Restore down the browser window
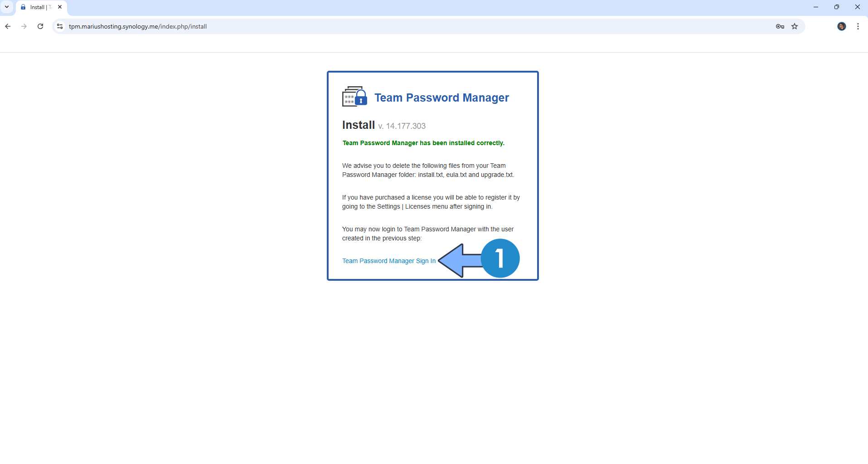 coord(836,7)
